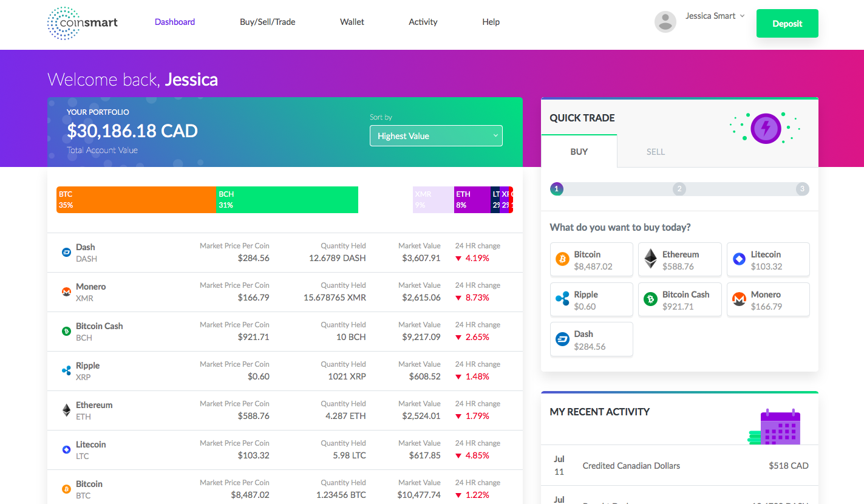Click the Monero coin icon next to XMR
The height and width of the screenshot is (504, 864).
coord(66,291)
